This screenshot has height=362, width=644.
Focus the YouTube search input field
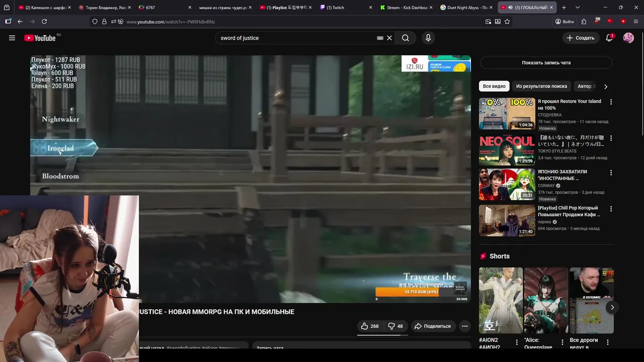297,38
